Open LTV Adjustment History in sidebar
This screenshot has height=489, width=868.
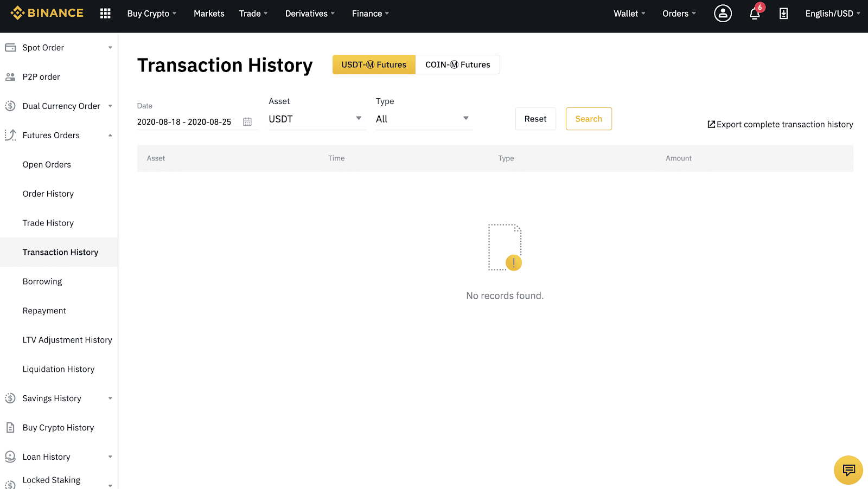pyautogui.click(x=67, y=340)
